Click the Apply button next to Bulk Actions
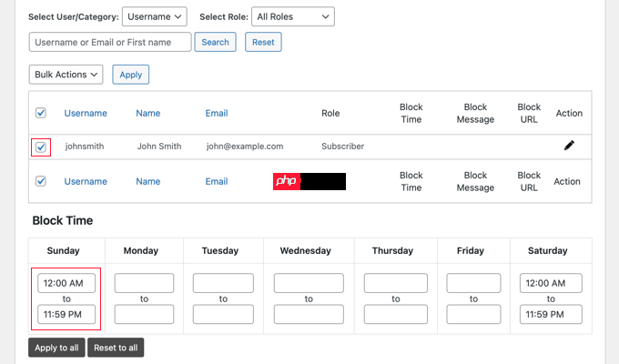The height and width of the screenshot is (364, 619). (x=131, y=75)
